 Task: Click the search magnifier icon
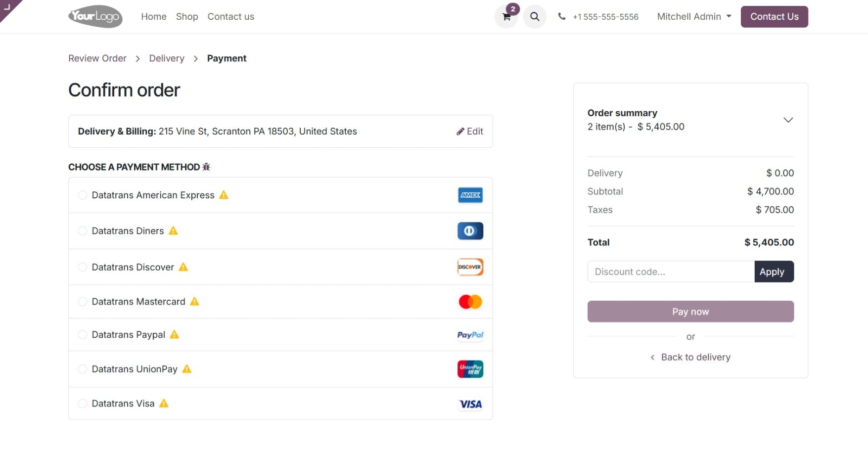point(534,16)
